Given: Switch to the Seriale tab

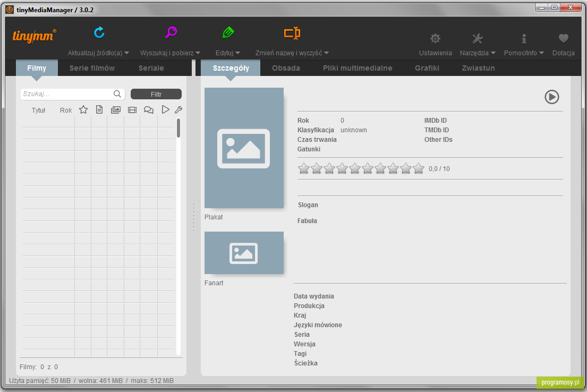Looking at the screenshot, I should pos(151,68).
